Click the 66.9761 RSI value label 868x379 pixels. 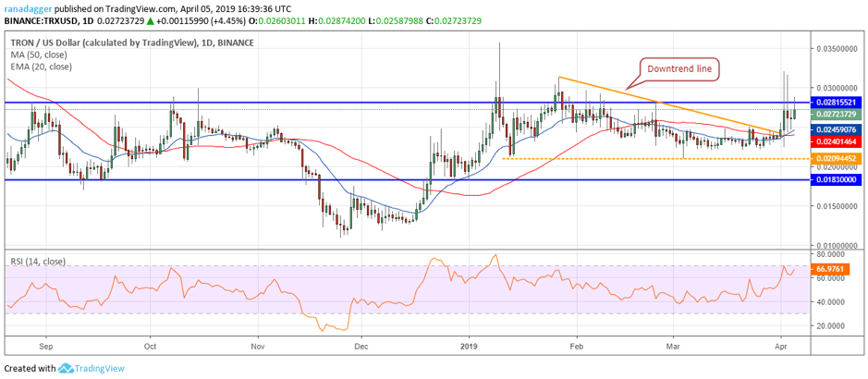pos(828,271)
